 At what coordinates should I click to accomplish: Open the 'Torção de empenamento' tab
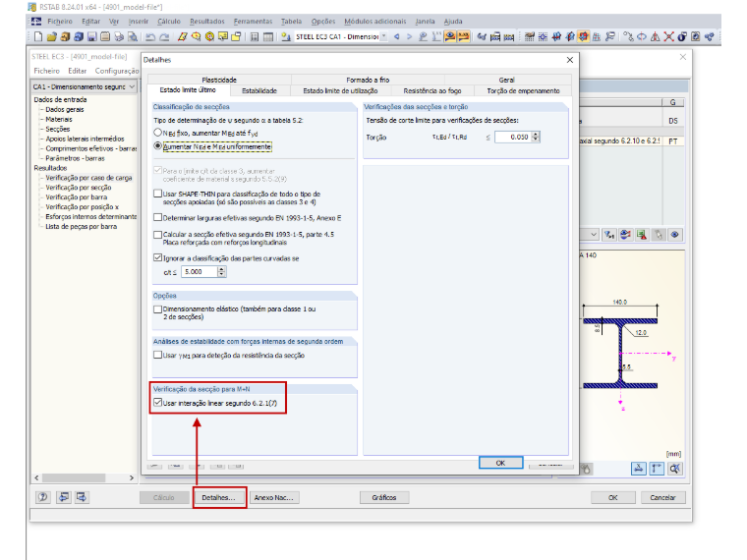click(523, 90)
